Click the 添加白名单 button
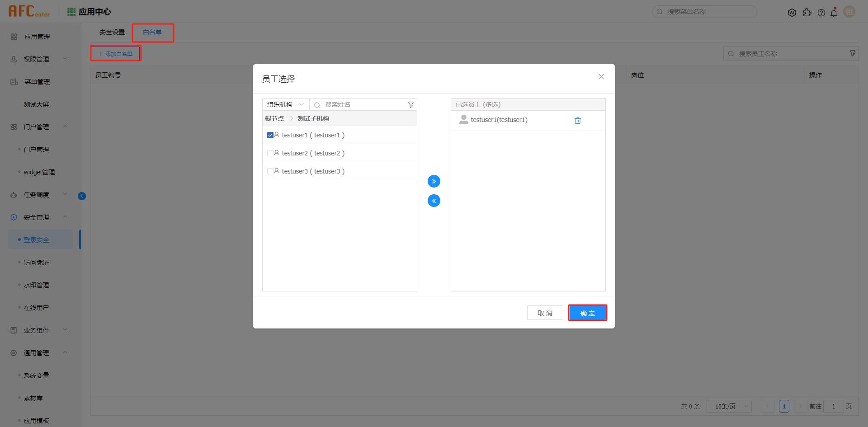The width and height of the screenshot is (868, 427). coord(116,53)
